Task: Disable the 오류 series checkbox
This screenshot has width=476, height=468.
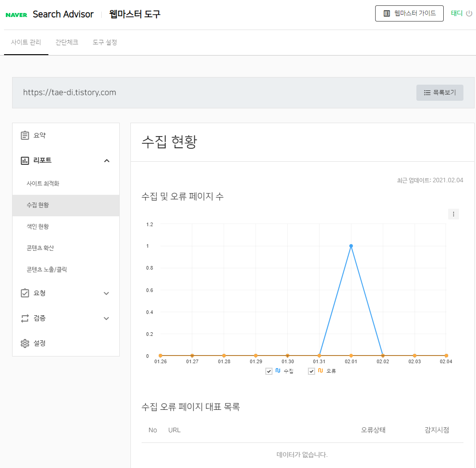Action: [312, 371]
